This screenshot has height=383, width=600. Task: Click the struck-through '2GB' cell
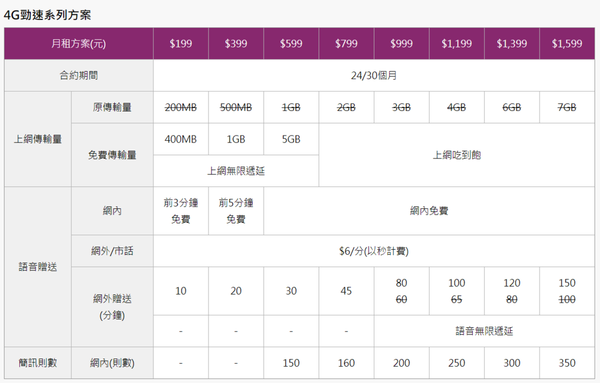pyautogui.click(x=346, y=108)
